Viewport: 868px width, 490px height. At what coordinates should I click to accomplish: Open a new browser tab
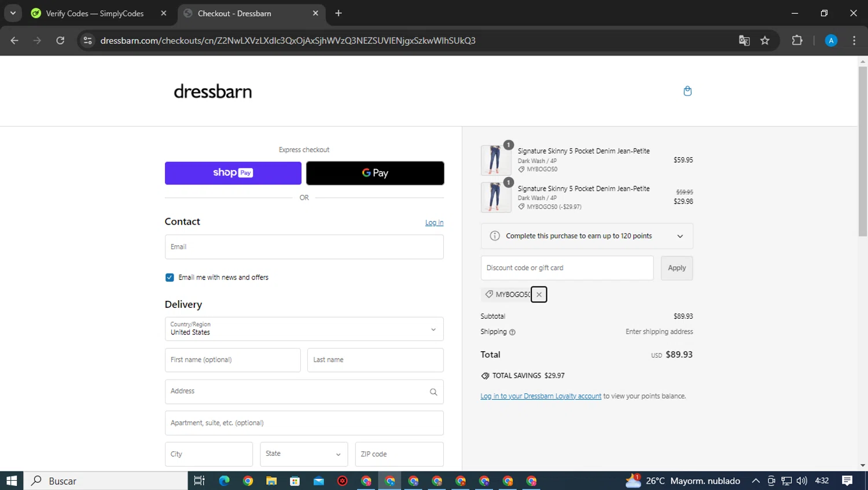click(x=339, y=13)
